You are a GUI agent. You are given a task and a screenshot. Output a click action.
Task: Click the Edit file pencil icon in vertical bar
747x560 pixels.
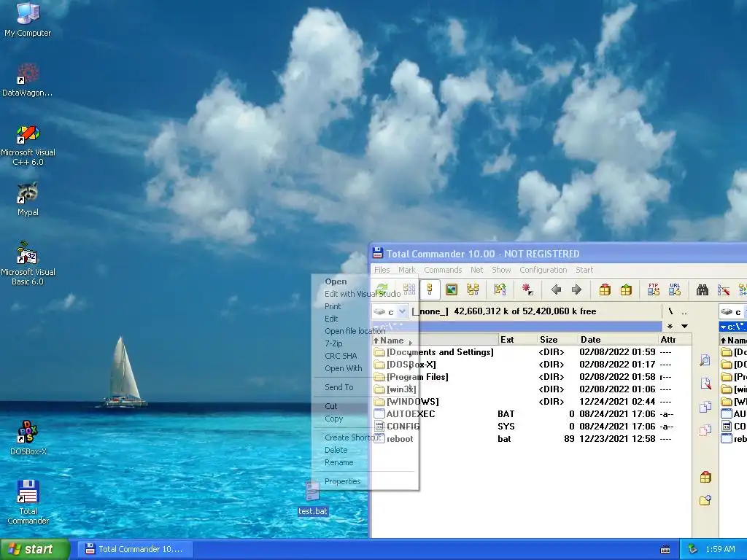click(705, 384)
